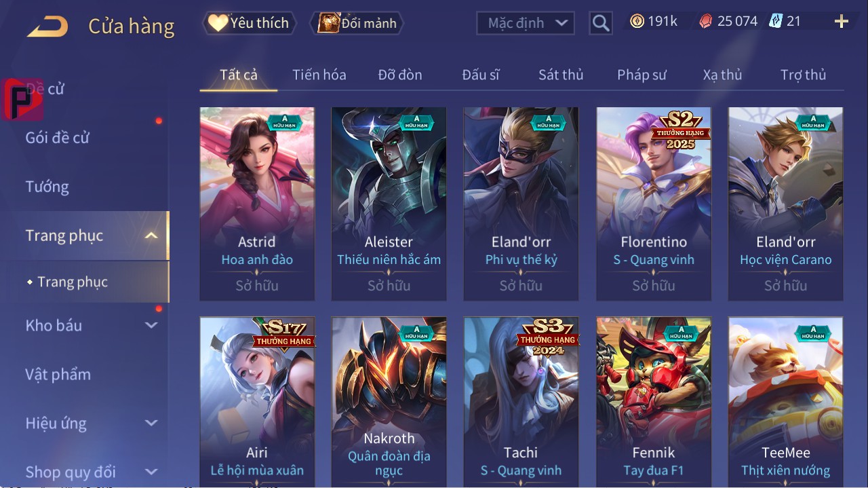Select Florentino S - Quang vinh skin card
Screen dimensions: 868x488
(654, 204)
